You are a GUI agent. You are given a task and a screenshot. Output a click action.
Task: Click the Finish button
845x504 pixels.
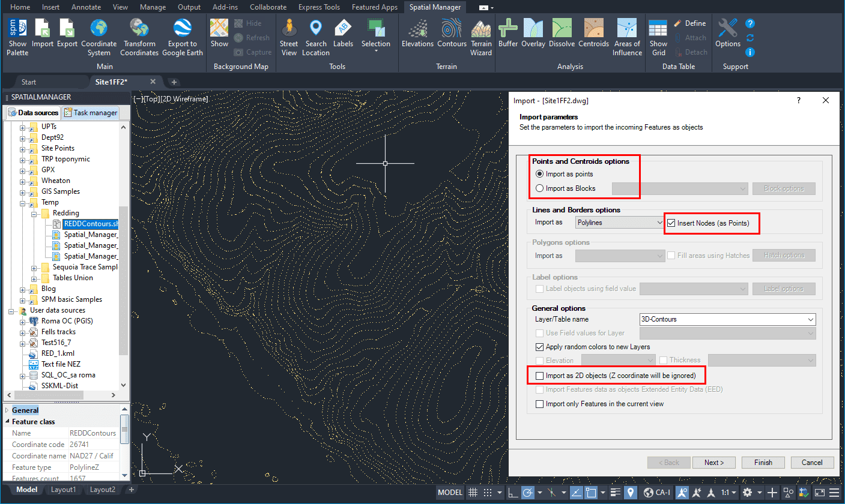[x=763, y=463]
